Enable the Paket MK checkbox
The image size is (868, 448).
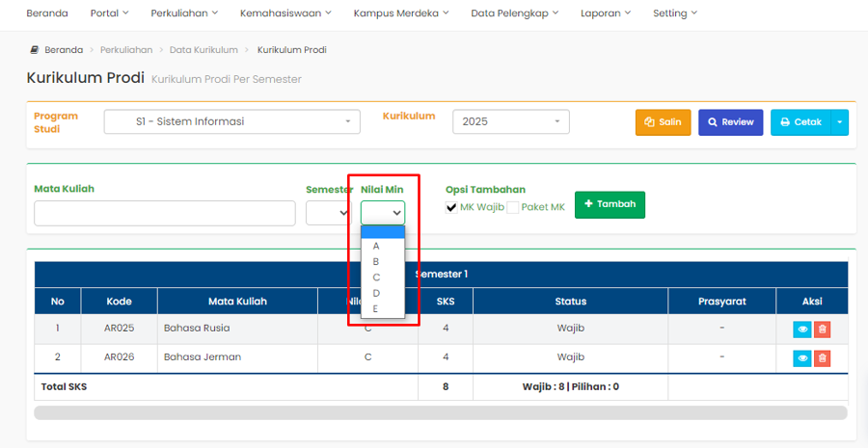(x=513, y=207)
